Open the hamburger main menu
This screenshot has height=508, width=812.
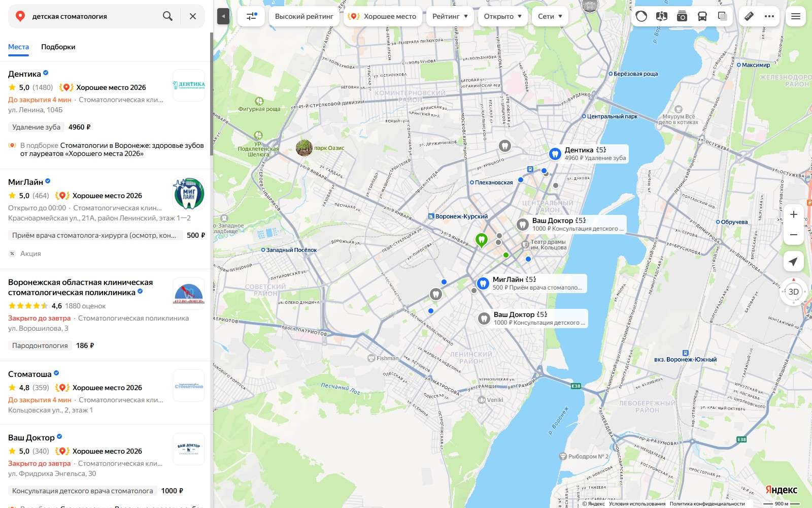[796, 16]
